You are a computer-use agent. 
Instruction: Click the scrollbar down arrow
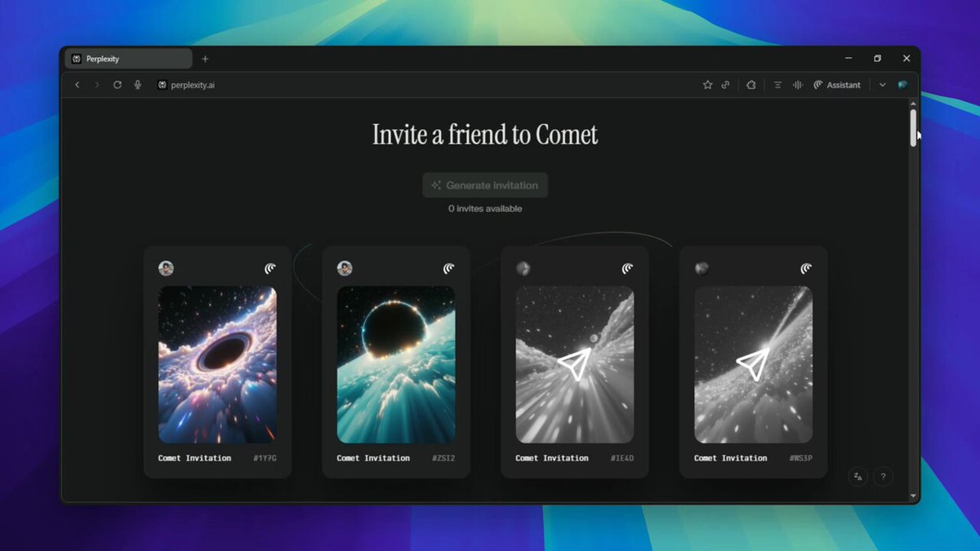click(x=913, y=495)
